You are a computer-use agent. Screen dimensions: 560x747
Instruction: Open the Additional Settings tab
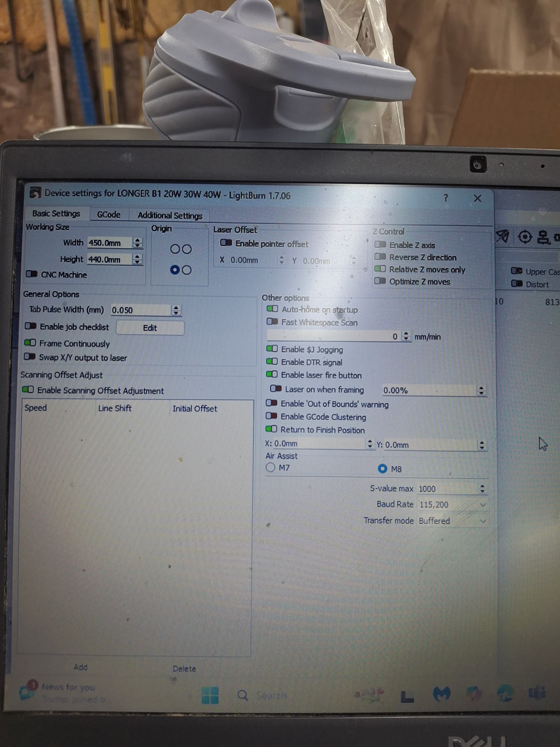coord(170,215)
